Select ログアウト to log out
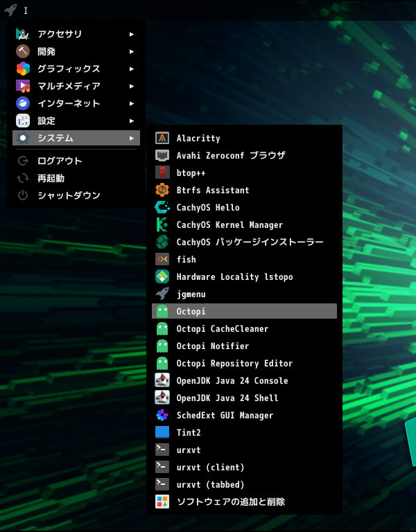 click(76, 161)
